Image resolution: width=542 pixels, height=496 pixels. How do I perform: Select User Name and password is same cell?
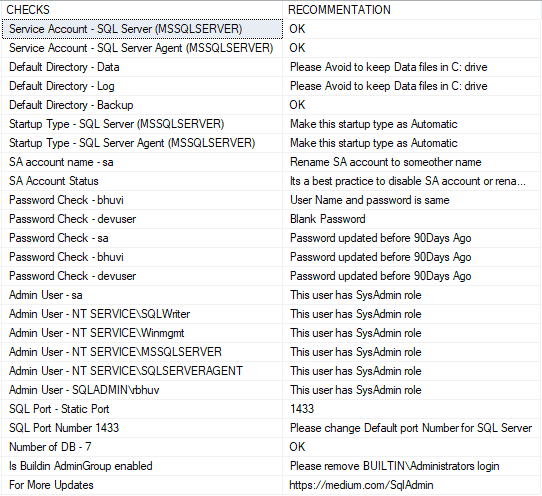point(412,200)
